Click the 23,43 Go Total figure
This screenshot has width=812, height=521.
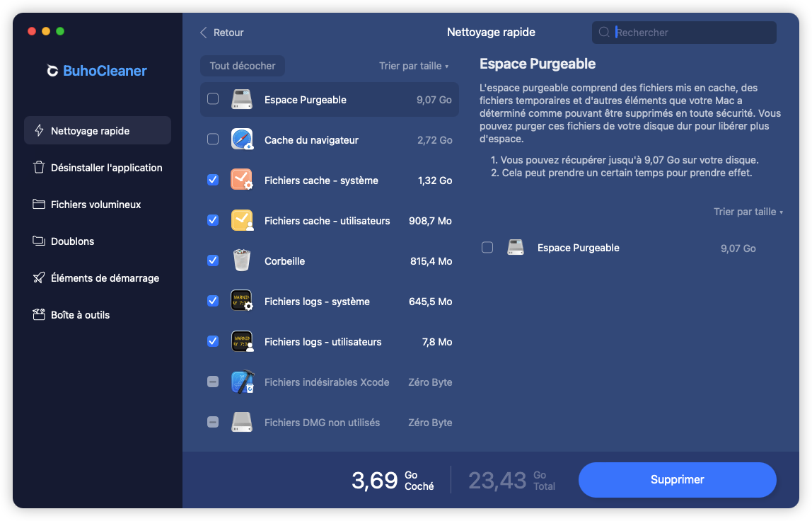pos(511,480)
